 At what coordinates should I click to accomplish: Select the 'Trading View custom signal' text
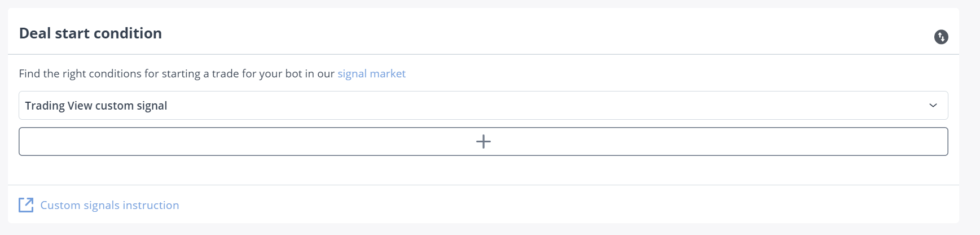click(96, 106)
